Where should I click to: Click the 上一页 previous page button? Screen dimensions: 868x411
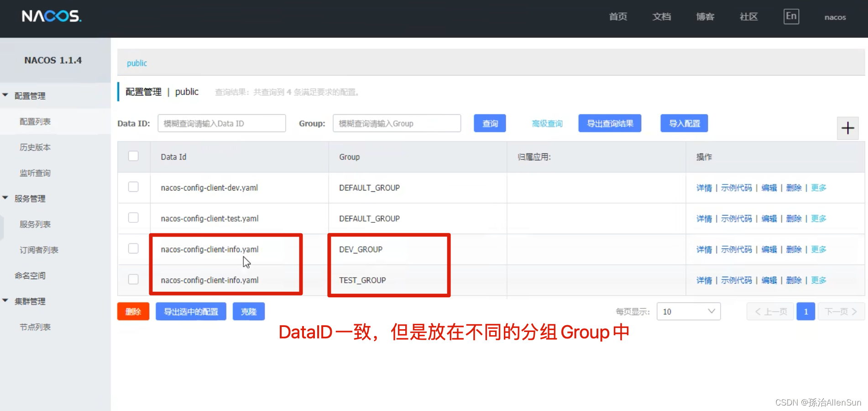click(x=770, y=311)
